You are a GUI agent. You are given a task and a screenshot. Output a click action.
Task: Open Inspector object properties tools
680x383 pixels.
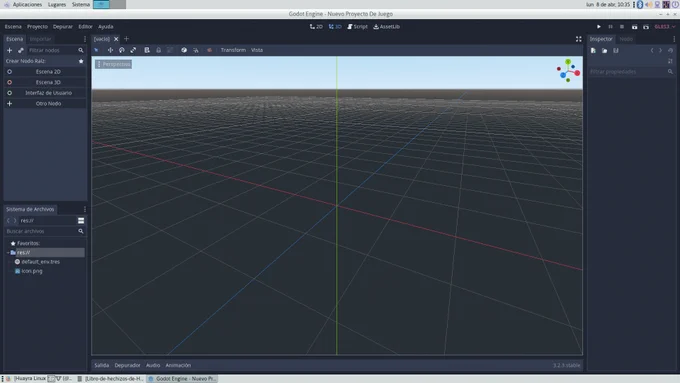670,61
